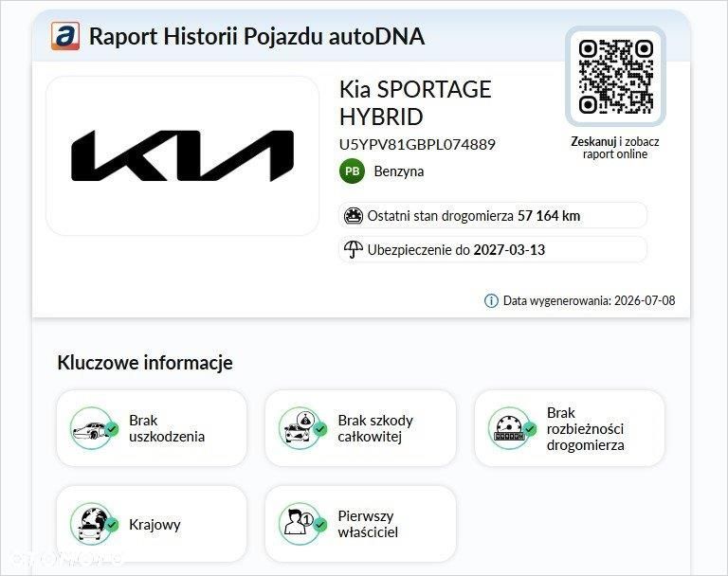This screenshot has width=728, height=576.
Task: Click the QR code for the online report
Action: (615, 77)
